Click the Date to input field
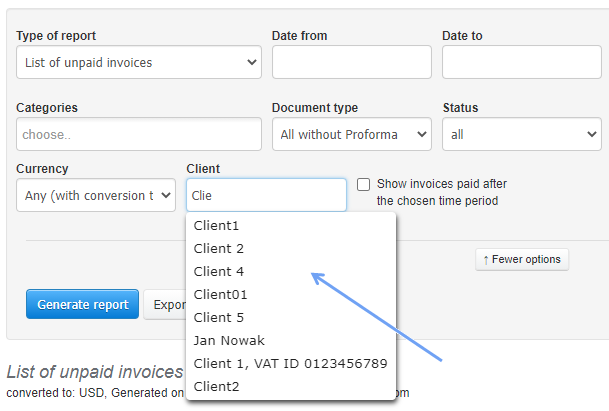Image resolution: width=609 pixels, height=411 pixels. tap(520, 63)
